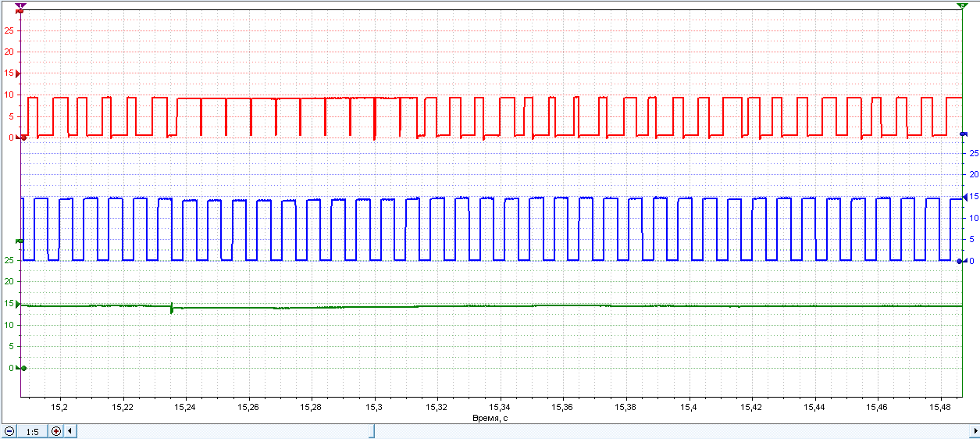Click blue channel level marker at 15
Viewport: 980px width, 439px height.
[965, 196]
